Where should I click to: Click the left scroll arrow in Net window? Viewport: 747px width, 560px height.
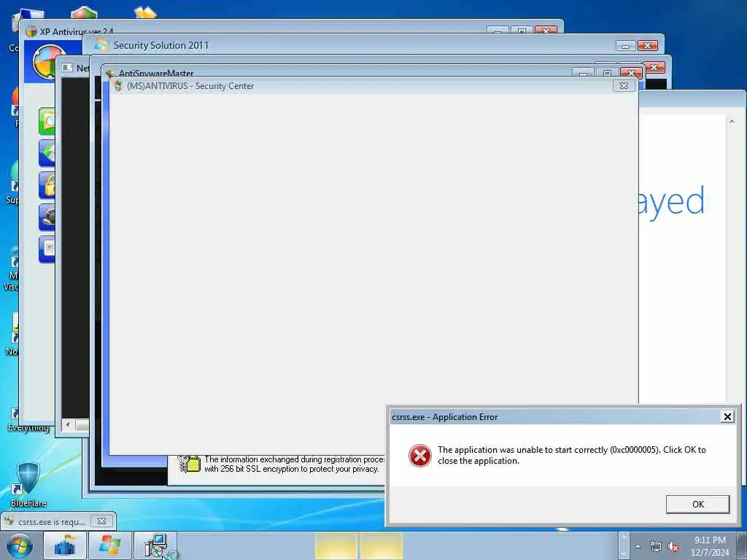(x=68, y=424)
